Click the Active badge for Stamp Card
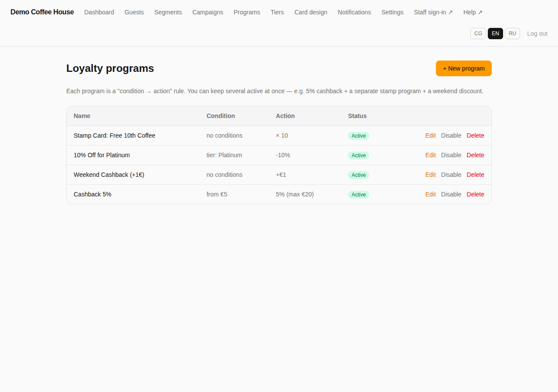This screenshot has width=558, height=392. point(358,136)
